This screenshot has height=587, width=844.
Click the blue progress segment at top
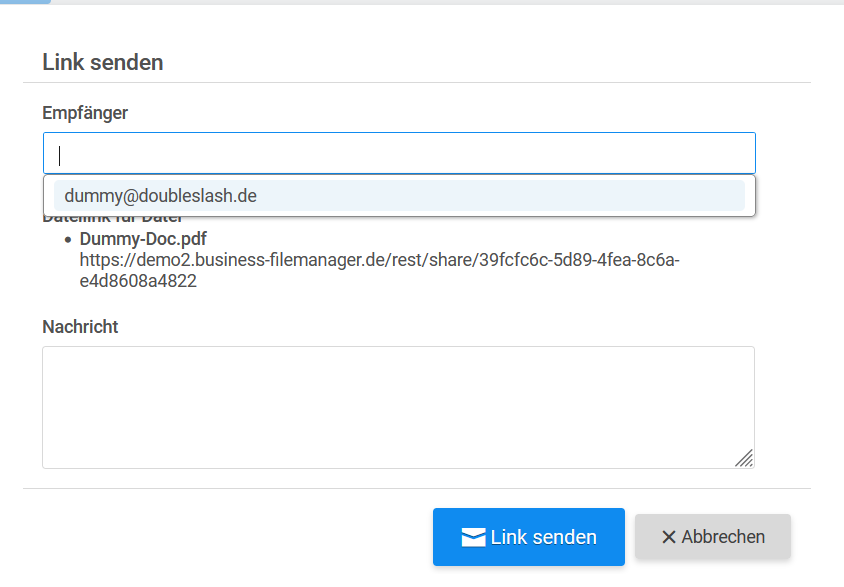click(x=25, y=2)
